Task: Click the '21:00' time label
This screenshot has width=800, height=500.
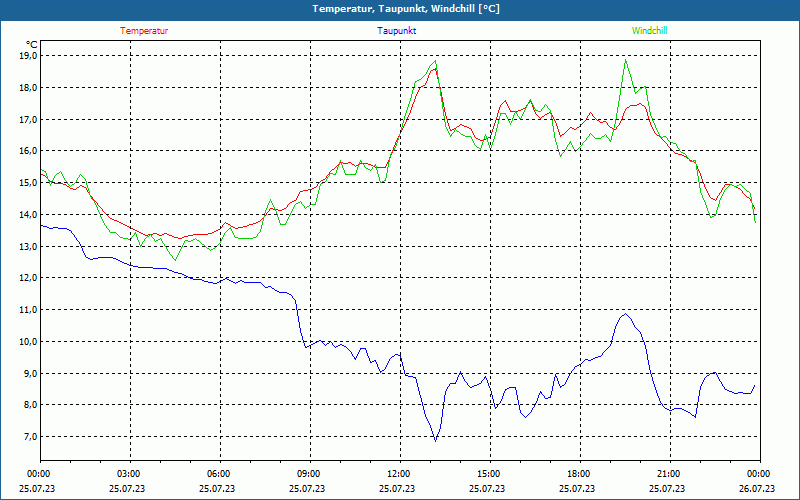Action: pos(670,474)
